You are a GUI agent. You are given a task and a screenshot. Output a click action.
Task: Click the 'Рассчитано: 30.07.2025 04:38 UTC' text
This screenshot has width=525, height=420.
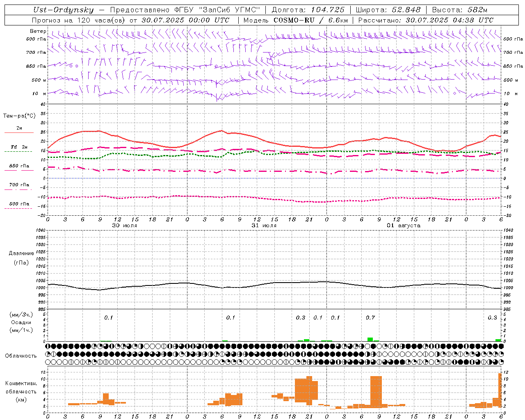coord(426,20)
